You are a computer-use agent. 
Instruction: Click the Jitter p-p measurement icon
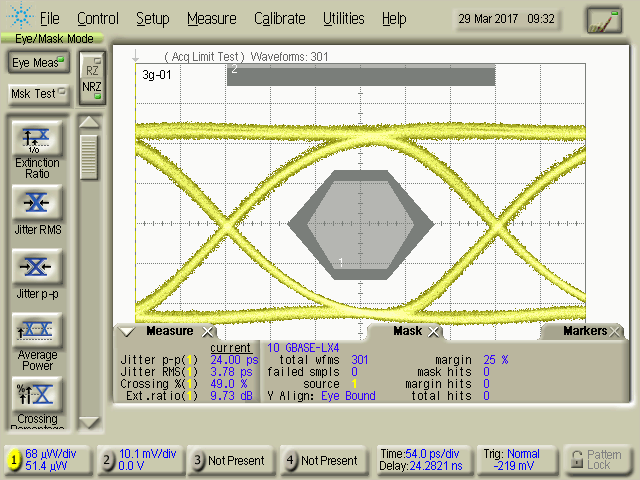[x=37, y=267]
